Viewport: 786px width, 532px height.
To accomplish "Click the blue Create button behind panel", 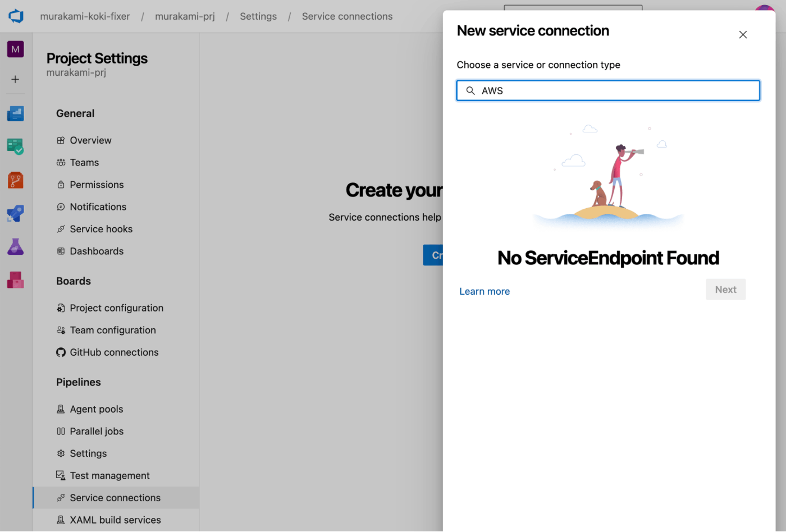I will pyautogui.click(x=433, y=255).
